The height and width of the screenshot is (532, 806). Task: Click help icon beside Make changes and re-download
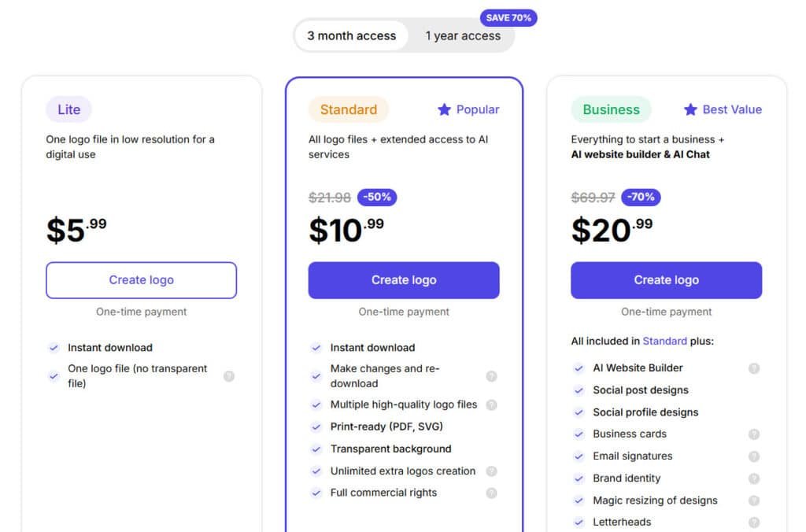pyautogui.click(x=491, y=376)
